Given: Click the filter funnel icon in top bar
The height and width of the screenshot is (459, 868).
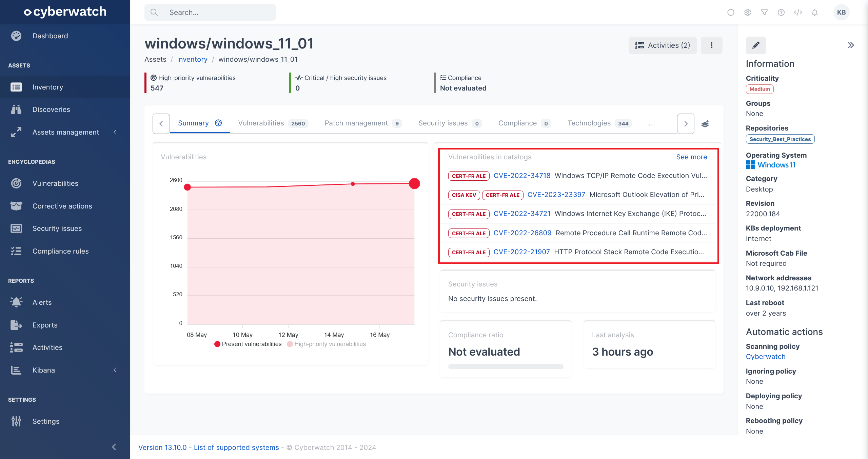Looking at the screenshot, I should tap(764, 13).
